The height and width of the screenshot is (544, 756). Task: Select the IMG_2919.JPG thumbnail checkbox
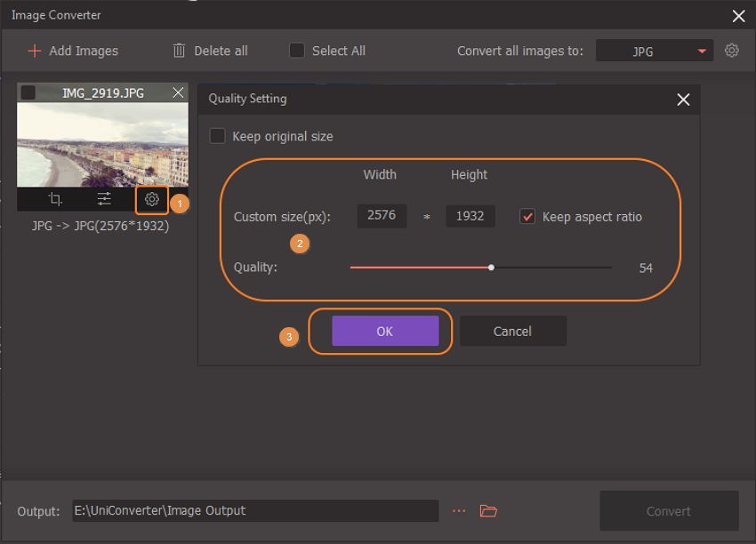tap(28, 92)
